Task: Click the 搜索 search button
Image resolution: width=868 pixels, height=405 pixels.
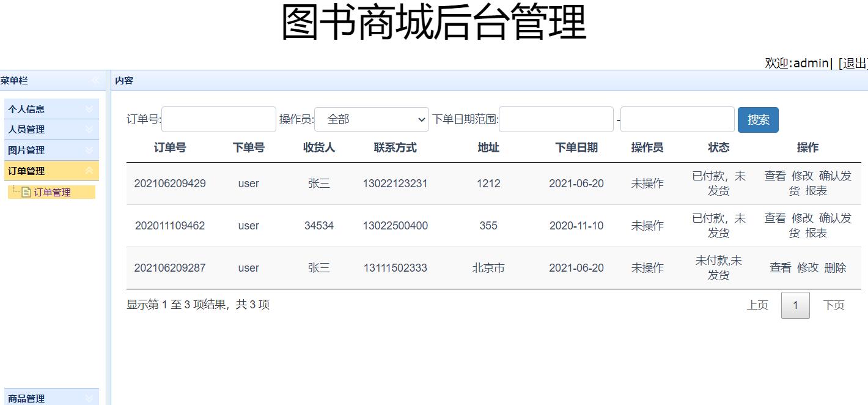Action: pos(758,119)
